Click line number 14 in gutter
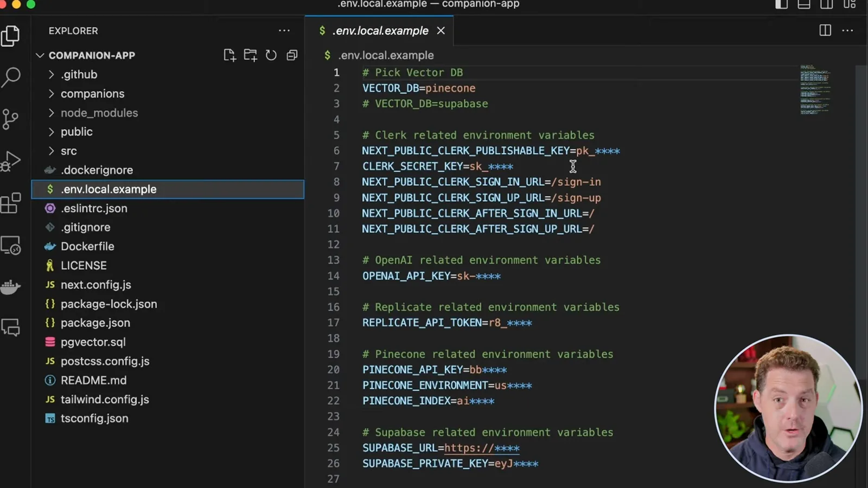The image size is (868, 488). click(334, 276)
